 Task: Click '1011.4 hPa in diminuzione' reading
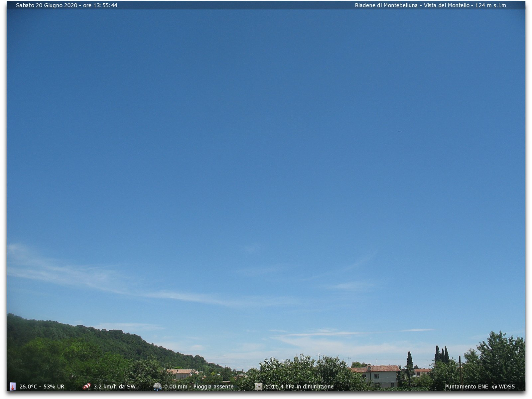(x=299, y=387)
